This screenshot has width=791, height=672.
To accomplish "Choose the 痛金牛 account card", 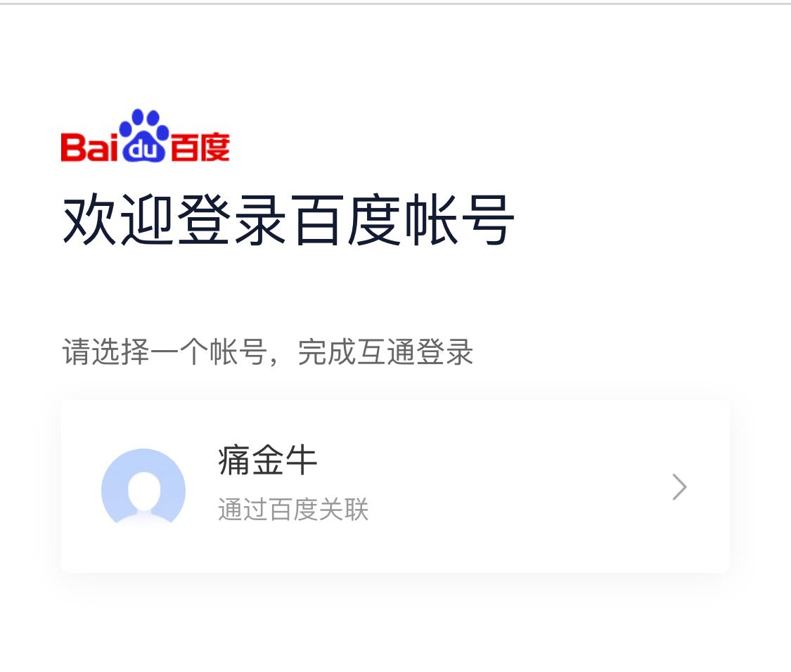I will pyautogui.click(x=395, y=486).
